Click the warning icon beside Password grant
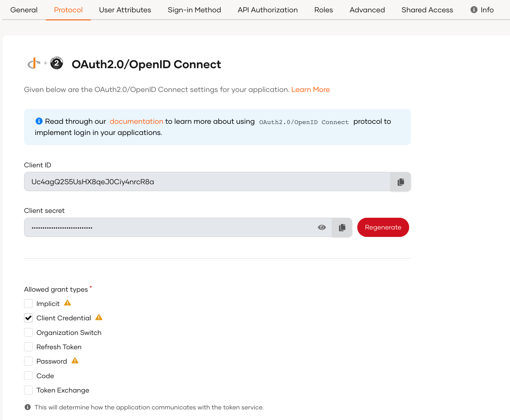 click(75, 361)
